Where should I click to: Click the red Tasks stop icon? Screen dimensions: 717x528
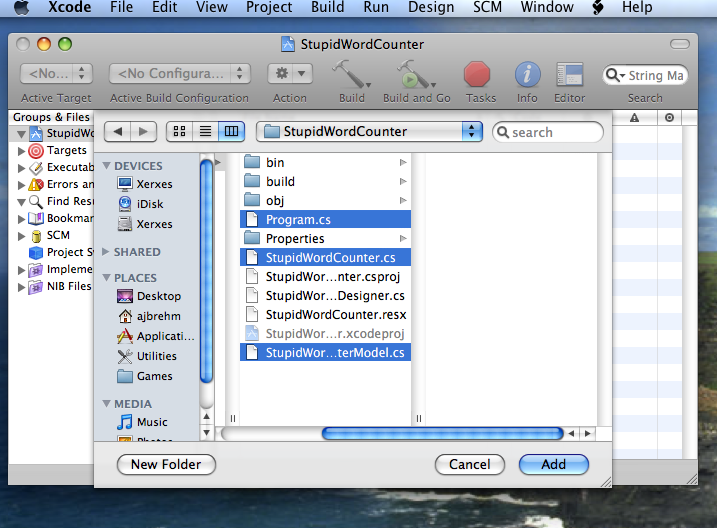pyautogui.click(x=477, y=75)
